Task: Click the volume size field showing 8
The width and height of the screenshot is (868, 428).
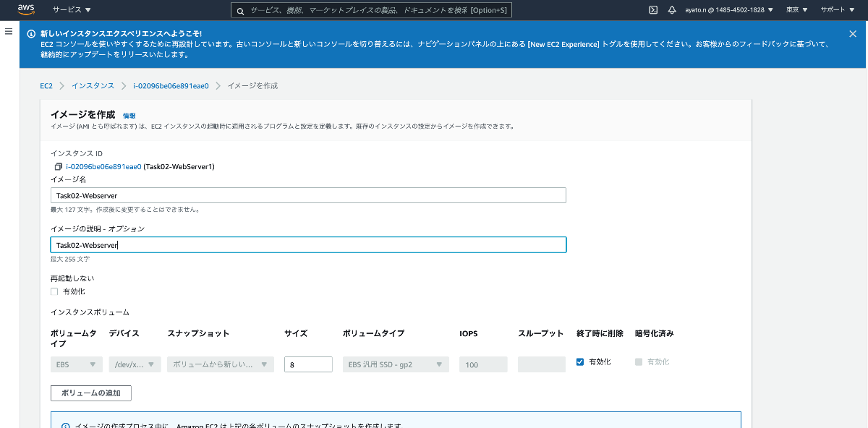Action: 308,364
